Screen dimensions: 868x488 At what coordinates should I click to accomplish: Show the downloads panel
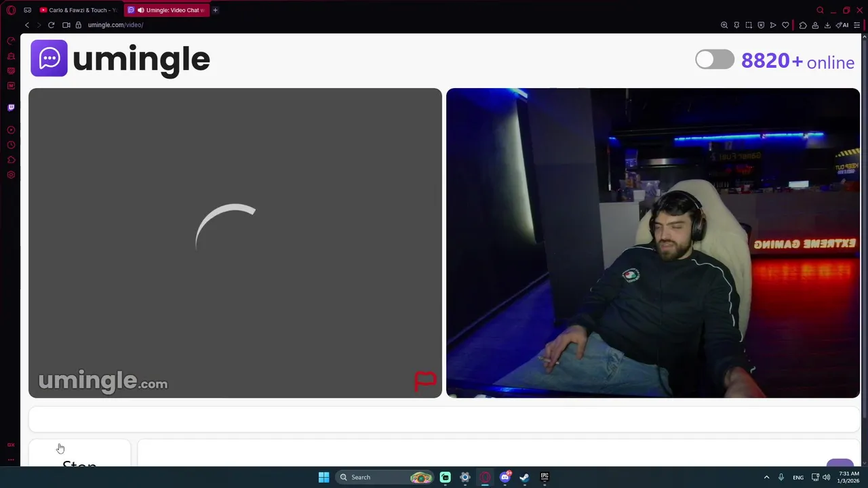pos(827,25)
